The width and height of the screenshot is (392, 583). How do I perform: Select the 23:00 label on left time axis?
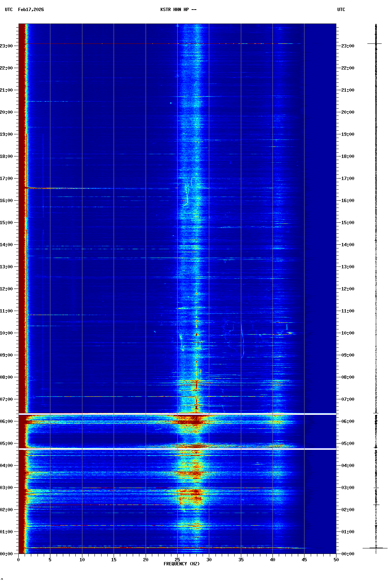(7, 46)
